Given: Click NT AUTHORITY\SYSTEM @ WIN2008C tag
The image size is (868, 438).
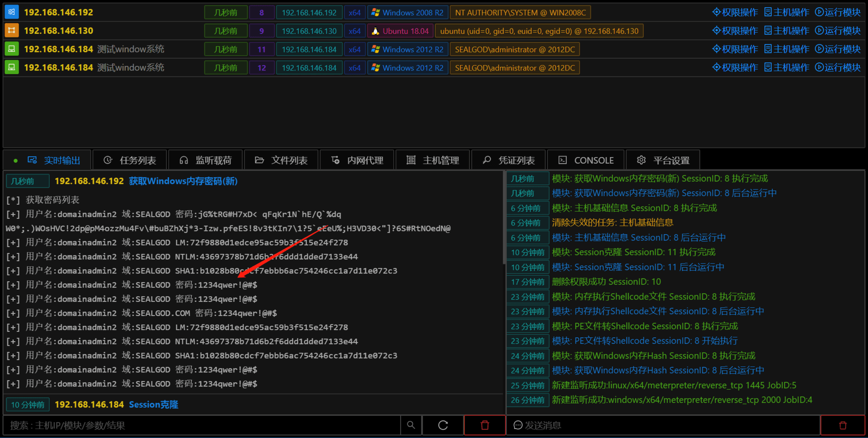Looking at the screenshot, I should coord(520,13).
